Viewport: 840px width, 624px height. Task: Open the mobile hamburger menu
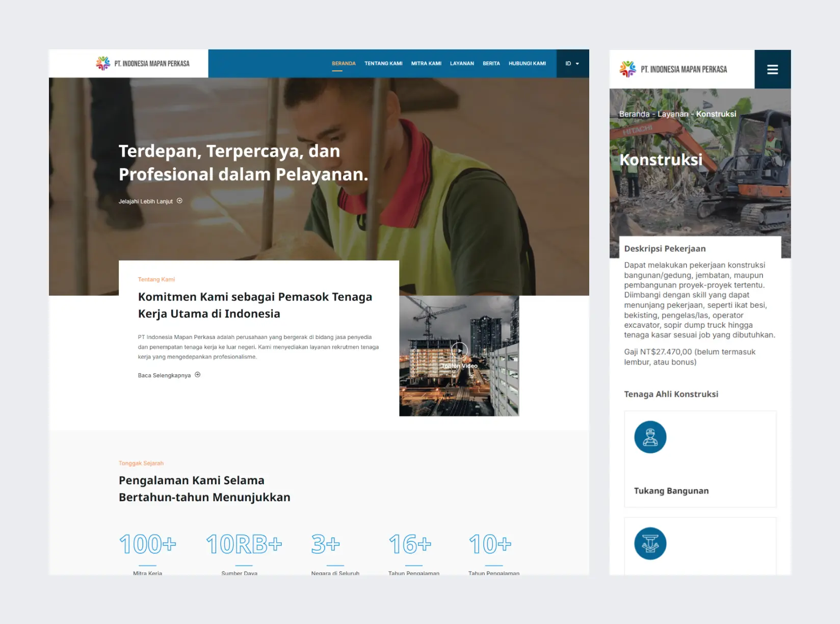click(x=772, y=69)
